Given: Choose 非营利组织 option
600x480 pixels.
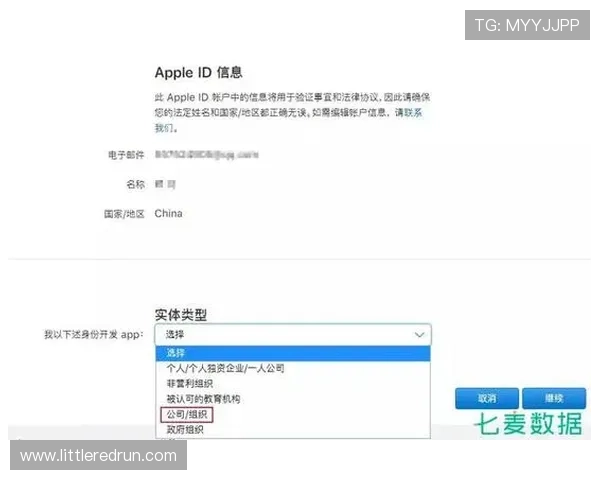Looking at the screenshot, I should click(x=293, y=384).
